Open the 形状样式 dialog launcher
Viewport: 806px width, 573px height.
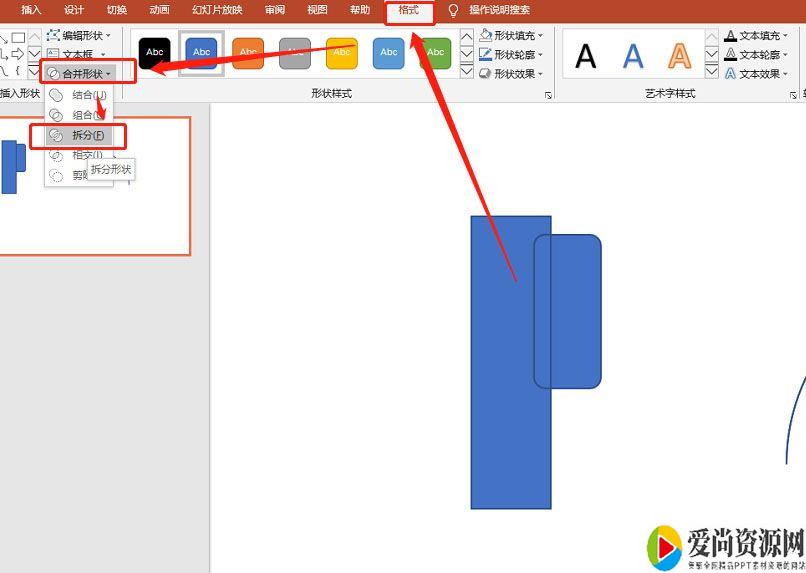click(x=548, y=94)
